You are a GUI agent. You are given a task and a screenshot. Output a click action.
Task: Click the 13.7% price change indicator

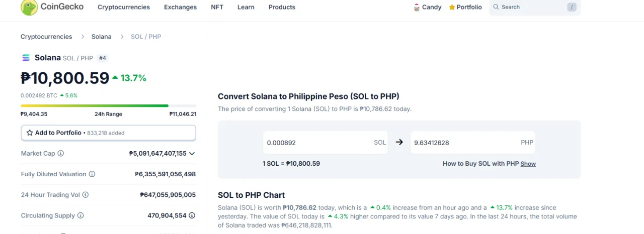point(129,78)
